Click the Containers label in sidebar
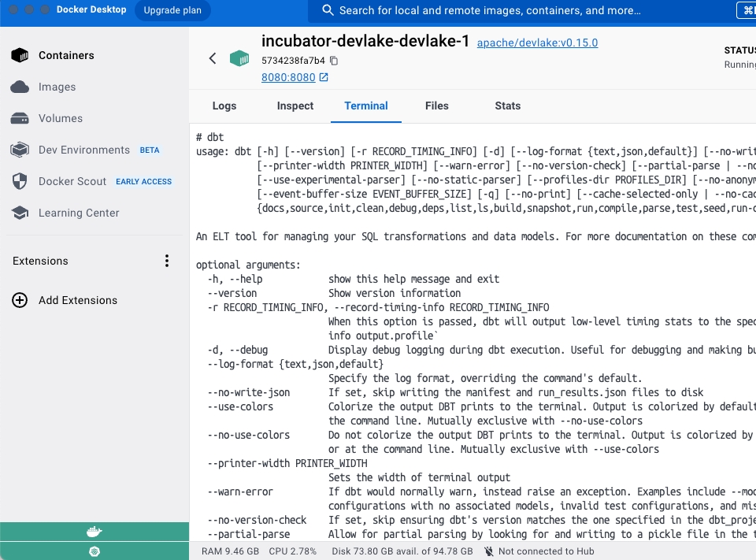Screen dimensions: 756x560 point(66,55)
